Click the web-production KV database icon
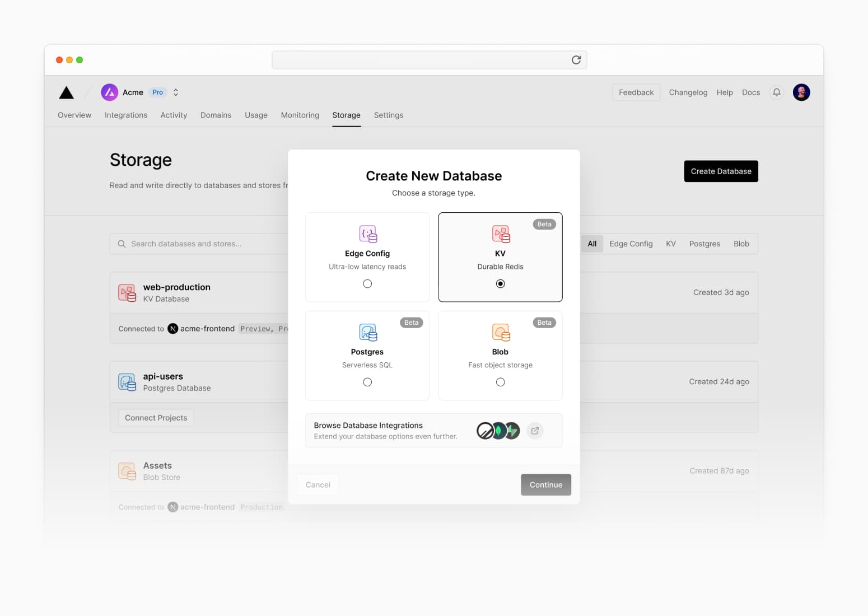Image resolution: width=868 pixels, height=616 pixels. coord(127,293)
